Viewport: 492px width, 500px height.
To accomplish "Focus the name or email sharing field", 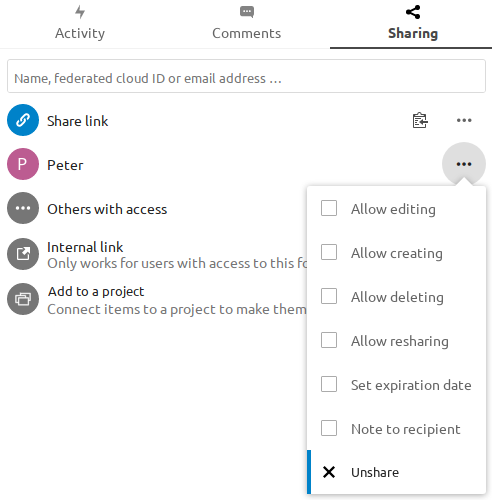I will tap(246, 76).
